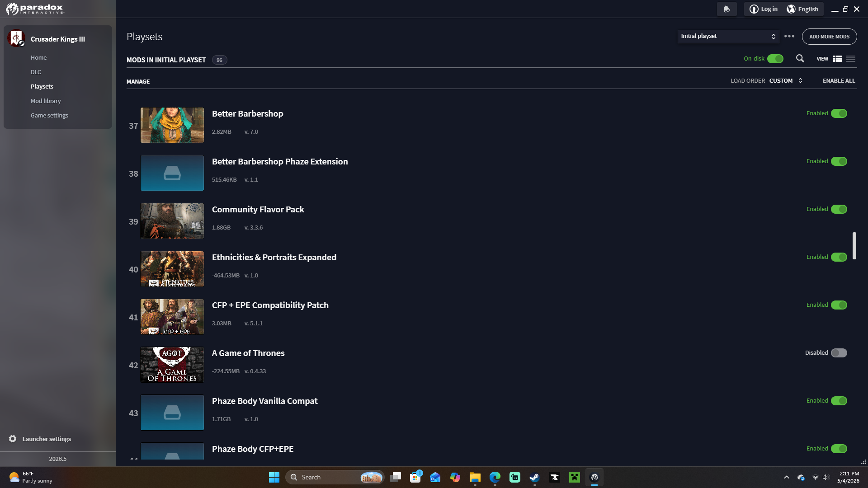
Task: Show hidden system tray icons
Action: (x=787, y=477)
